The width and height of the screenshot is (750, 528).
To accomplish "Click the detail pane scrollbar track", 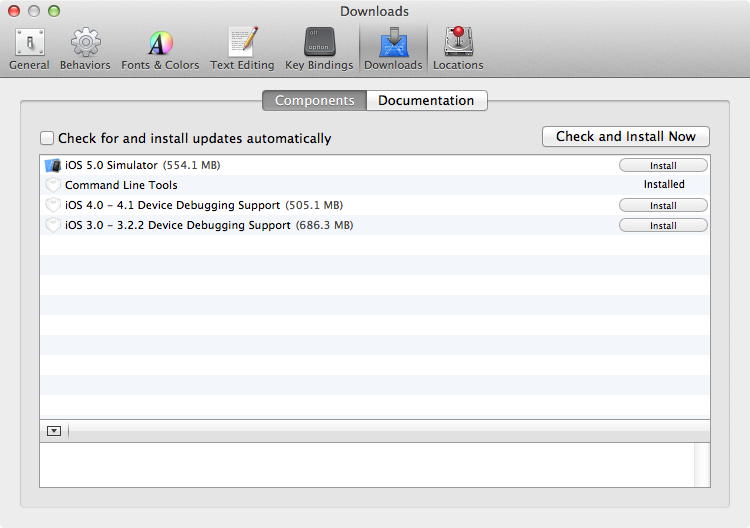I will point(702,465).
